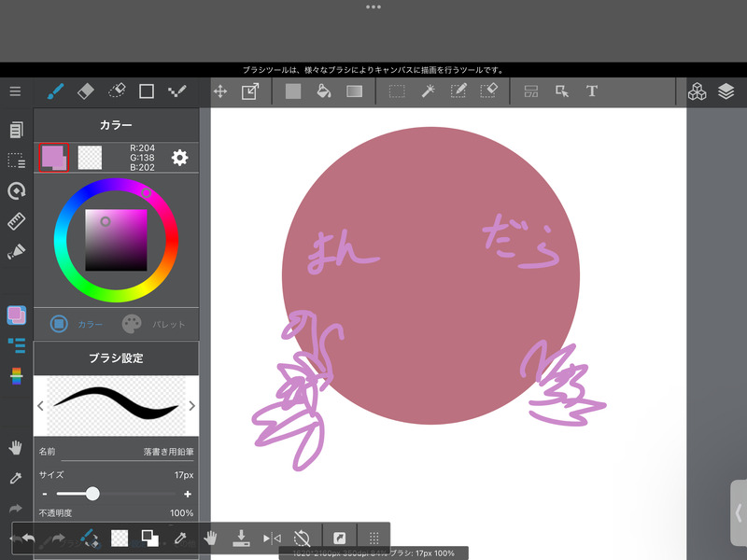
Task: Reset canvas rotation
Action: [x=302, y=539]
